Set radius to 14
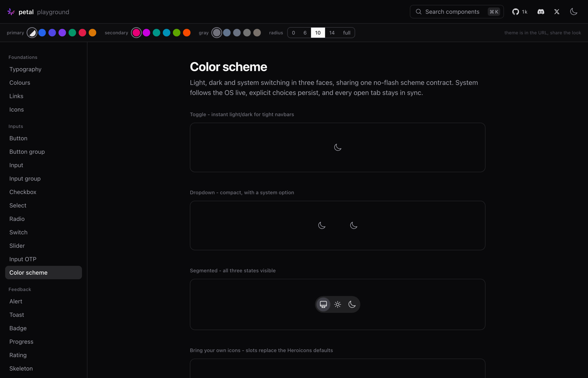This screenshot has height=378, width=588. [332, 33]
